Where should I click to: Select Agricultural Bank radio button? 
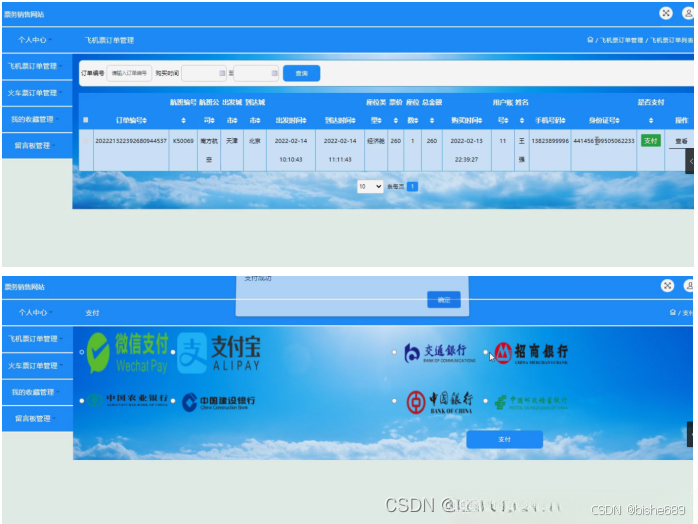coord(82,401)
